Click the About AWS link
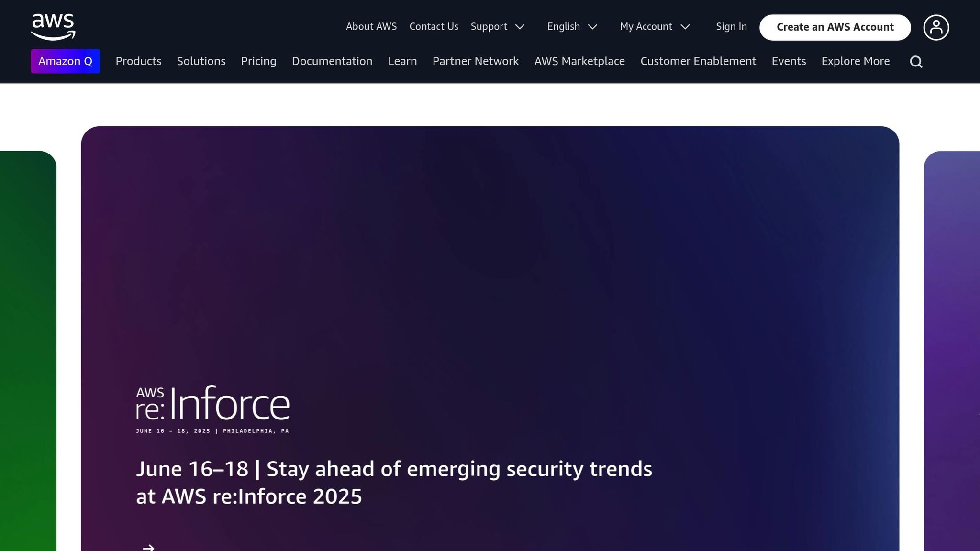 371,27
